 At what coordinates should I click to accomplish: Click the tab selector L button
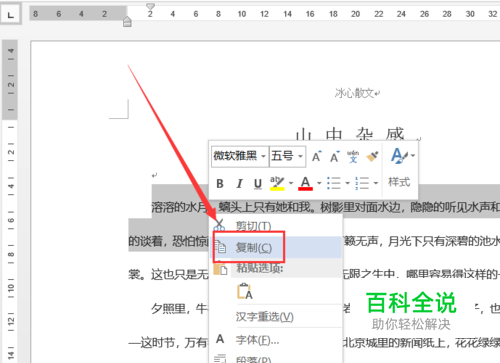[11, 15]
